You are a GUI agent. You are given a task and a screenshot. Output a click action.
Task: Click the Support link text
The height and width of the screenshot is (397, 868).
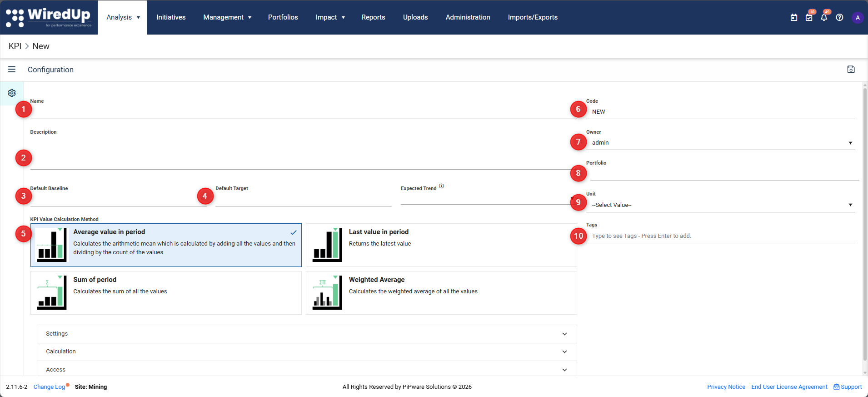[851, 387]
